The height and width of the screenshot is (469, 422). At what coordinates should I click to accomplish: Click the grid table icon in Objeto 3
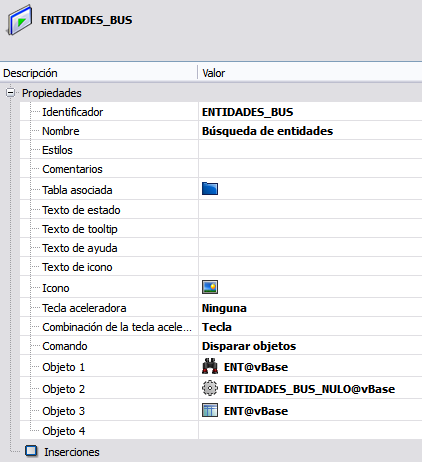(x=210, y=410)
